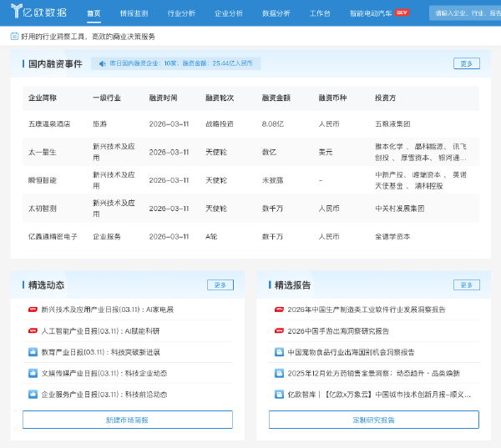Click the document icon beside 亿欧智库 report

pyautogui.click(x=279, y=395)
